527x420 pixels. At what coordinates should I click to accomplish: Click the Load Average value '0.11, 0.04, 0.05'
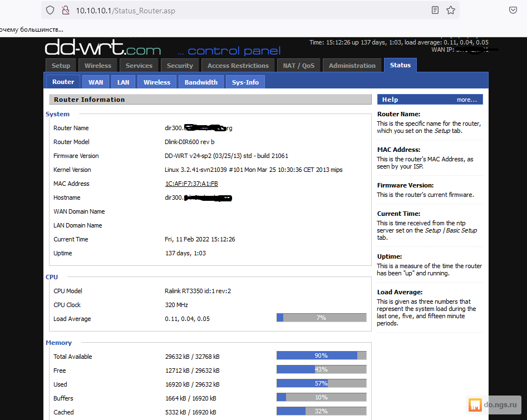tap(187, 319)
